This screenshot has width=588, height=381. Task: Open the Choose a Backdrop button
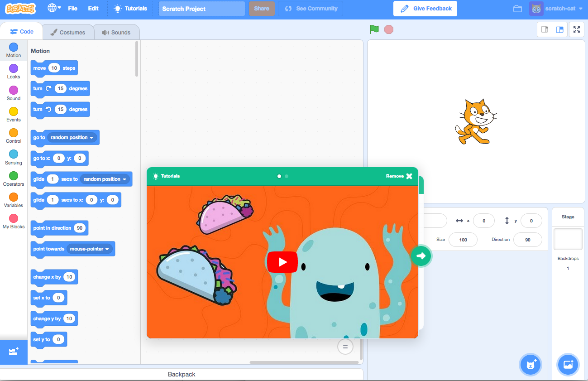click(568, 364)
